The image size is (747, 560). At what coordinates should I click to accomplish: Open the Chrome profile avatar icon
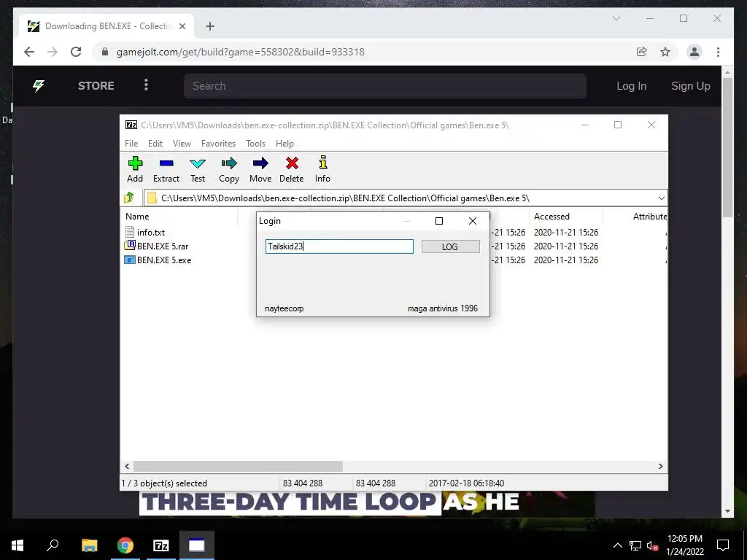click(x=694, y=52)
